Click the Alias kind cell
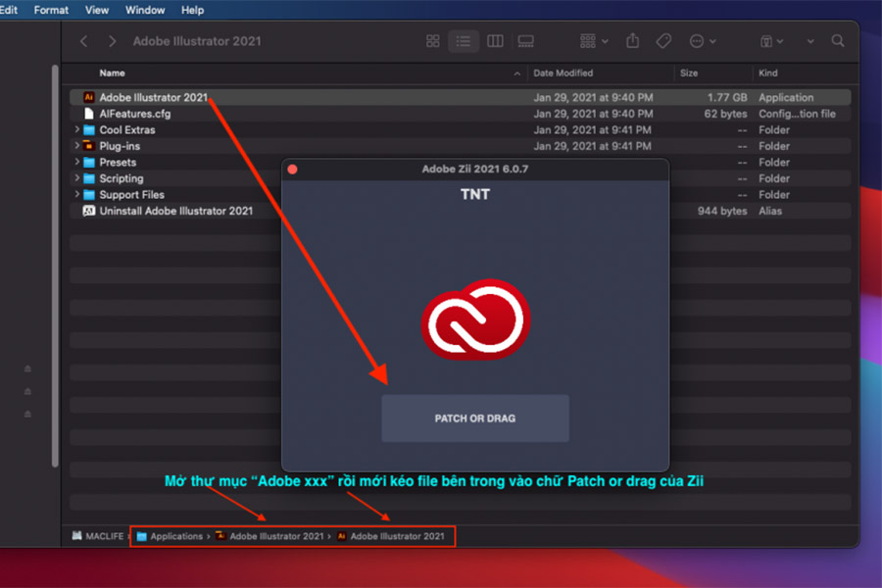The image size is (882, 588). 770,211
